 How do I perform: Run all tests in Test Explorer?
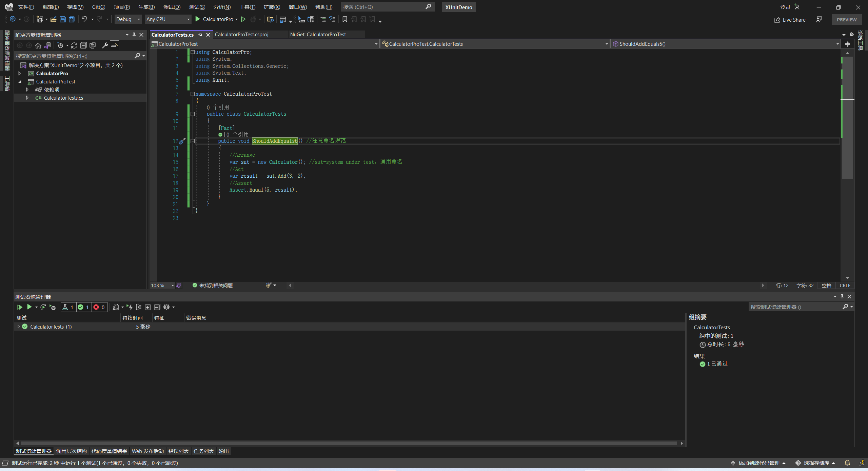point(20,307)
